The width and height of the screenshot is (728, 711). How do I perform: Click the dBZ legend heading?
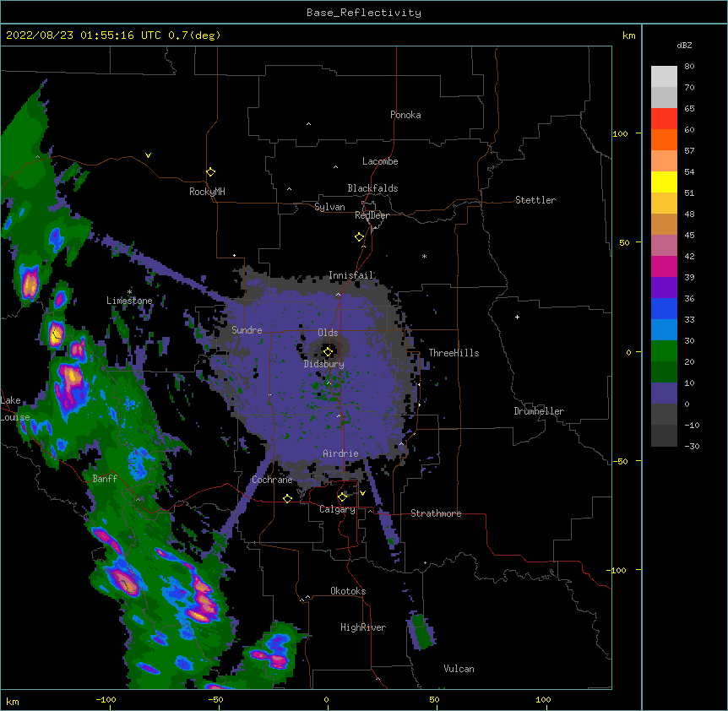coord(684,46)
